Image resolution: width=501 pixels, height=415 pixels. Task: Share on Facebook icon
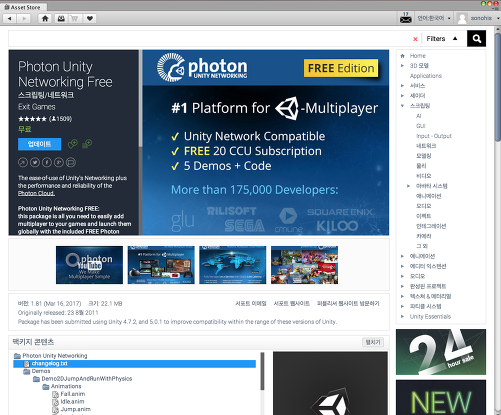pos(47,162)
